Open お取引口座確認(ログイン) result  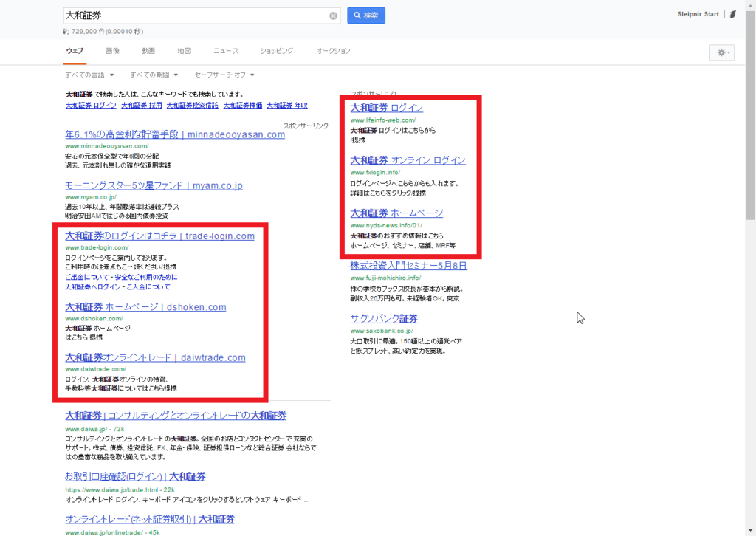(136, 476)
